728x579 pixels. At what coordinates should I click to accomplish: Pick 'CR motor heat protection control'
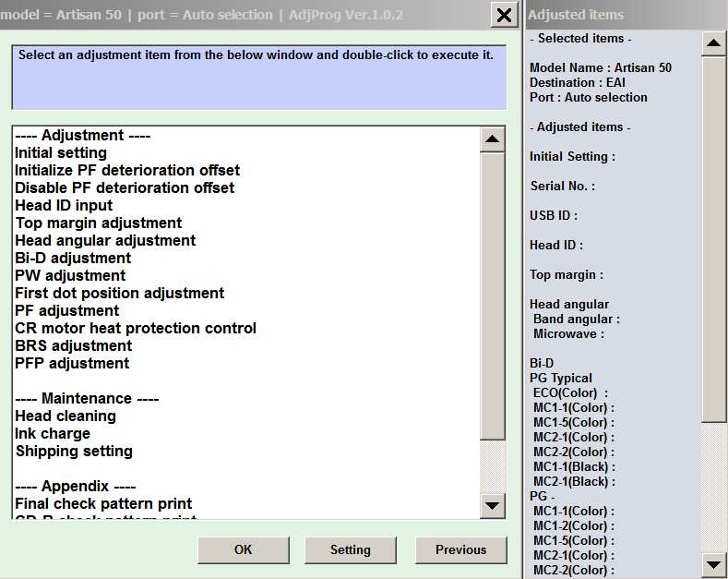[136, 328]
